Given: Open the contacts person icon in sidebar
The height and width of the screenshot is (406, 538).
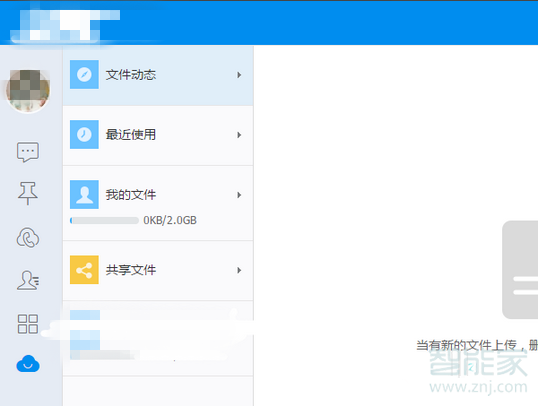Looking at the screenshot, I should click(28, 280).
